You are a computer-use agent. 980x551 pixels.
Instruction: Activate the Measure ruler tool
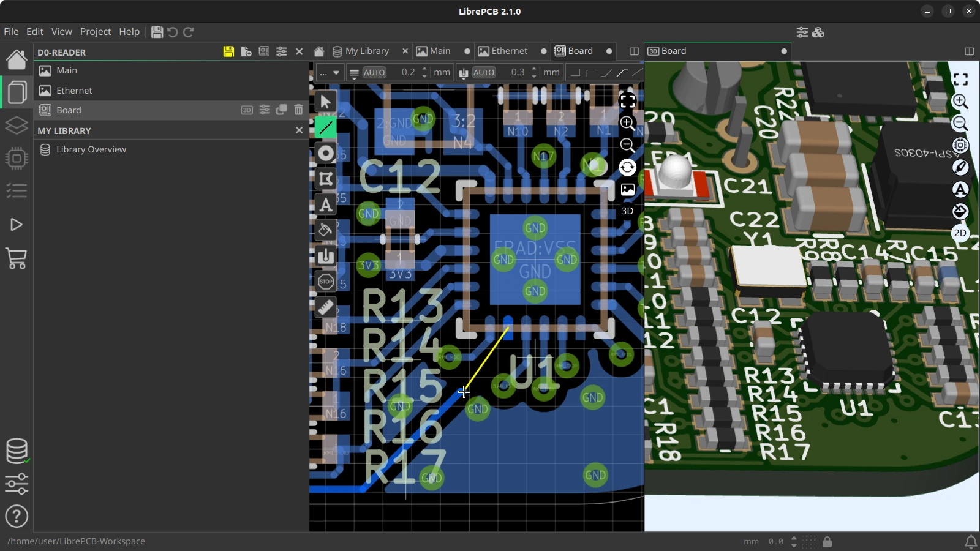[326, 307]
